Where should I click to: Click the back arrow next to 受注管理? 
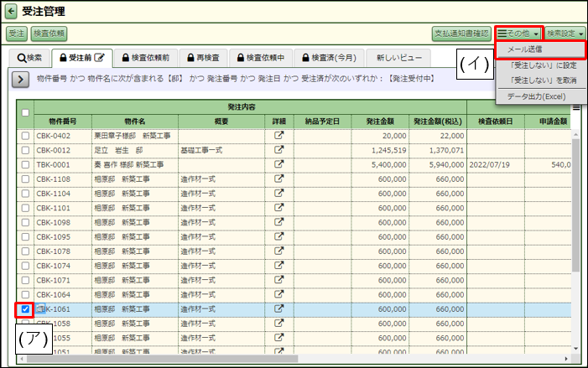pos(11,12)
